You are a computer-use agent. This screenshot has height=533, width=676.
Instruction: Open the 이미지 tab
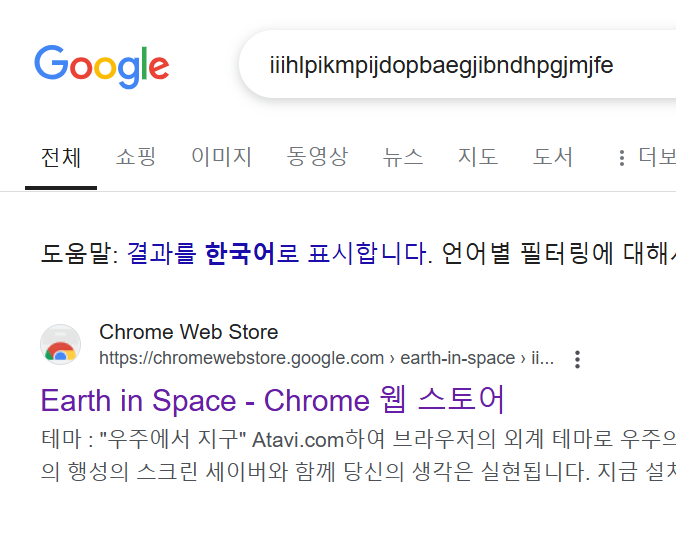[221, 156]
